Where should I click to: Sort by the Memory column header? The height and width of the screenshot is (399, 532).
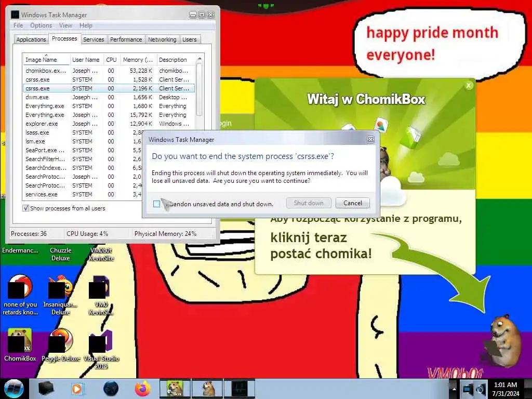click(x=138, y=60)
